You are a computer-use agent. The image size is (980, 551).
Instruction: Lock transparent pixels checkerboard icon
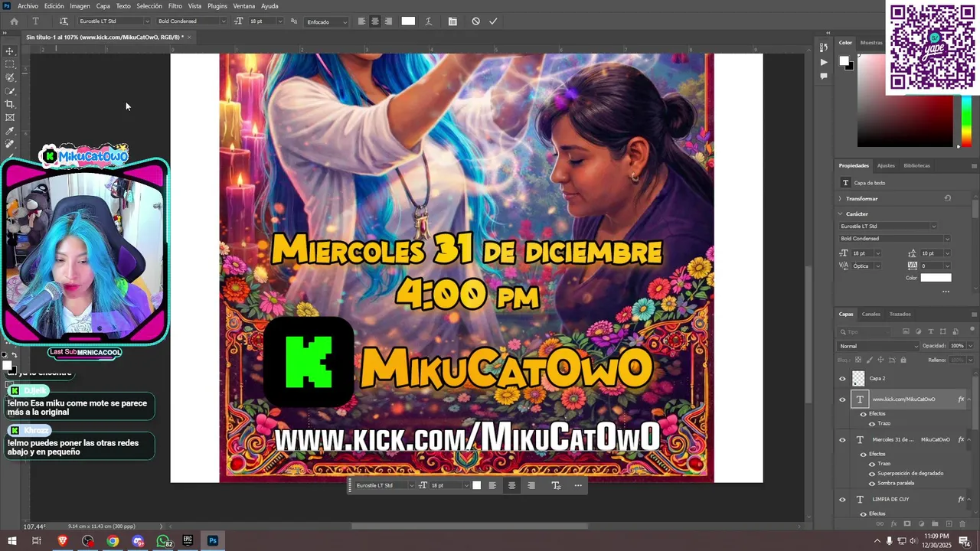click(858, 360)
